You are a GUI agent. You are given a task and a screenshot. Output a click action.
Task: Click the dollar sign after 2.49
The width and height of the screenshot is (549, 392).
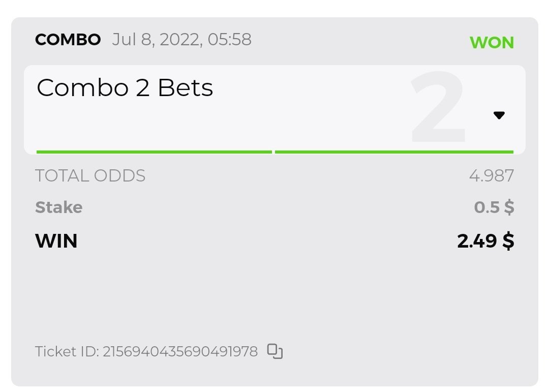508,240
